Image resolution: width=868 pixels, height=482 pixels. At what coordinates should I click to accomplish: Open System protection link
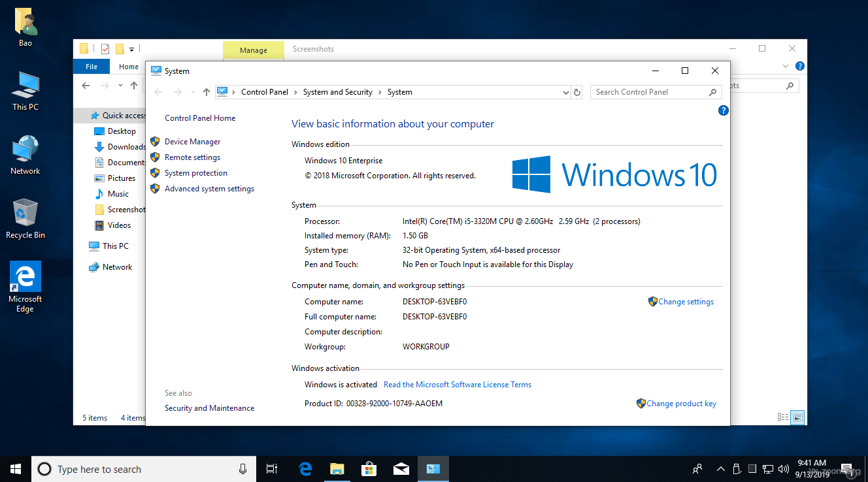tap(196, 173)
